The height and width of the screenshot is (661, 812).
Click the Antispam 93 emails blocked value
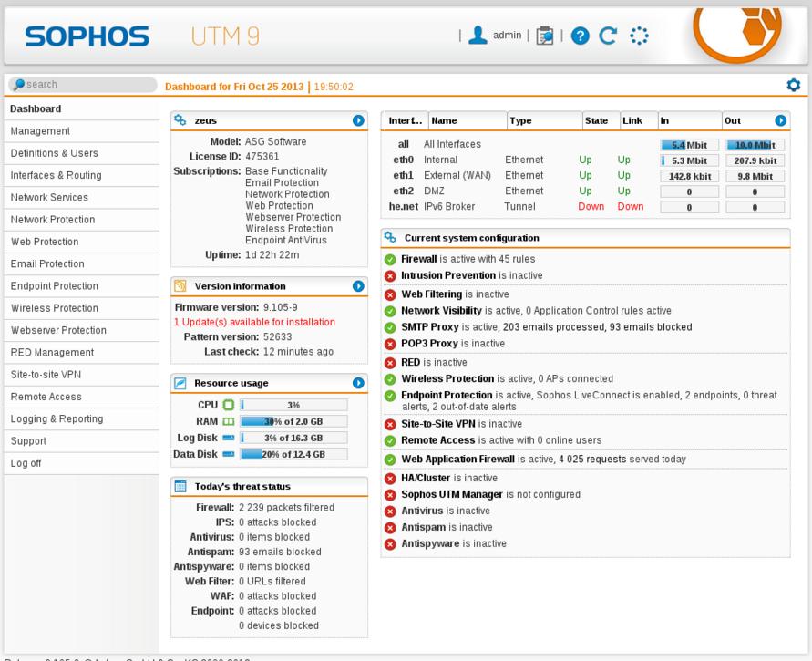pos(280,553)
